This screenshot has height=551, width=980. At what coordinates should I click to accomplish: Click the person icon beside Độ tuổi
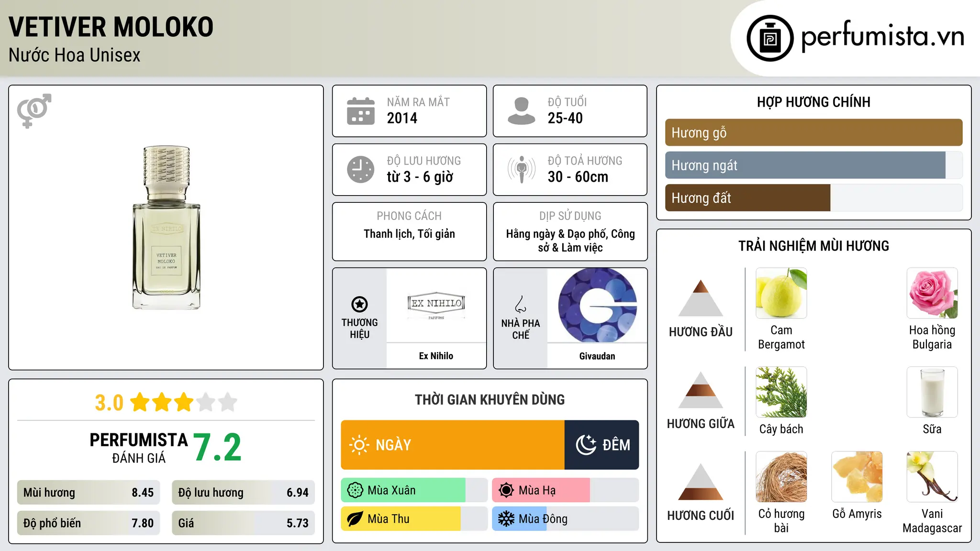pos(521,111)
